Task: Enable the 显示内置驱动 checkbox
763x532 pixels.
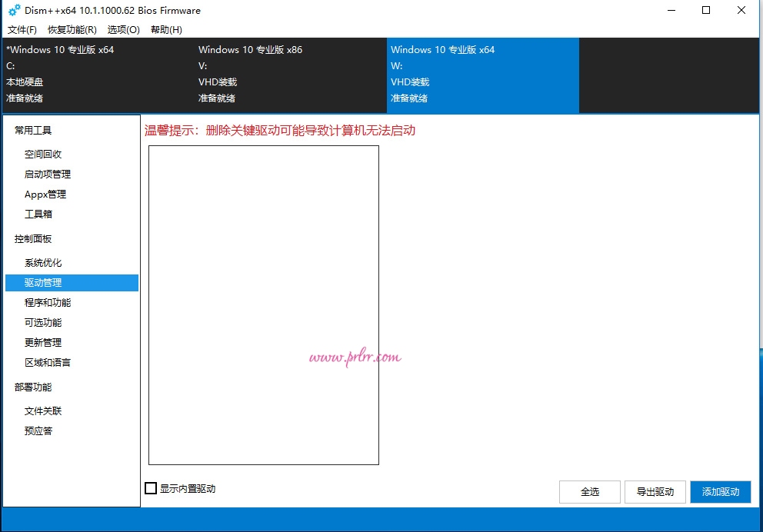Action: pyautogui.click(x=151, y=488)
